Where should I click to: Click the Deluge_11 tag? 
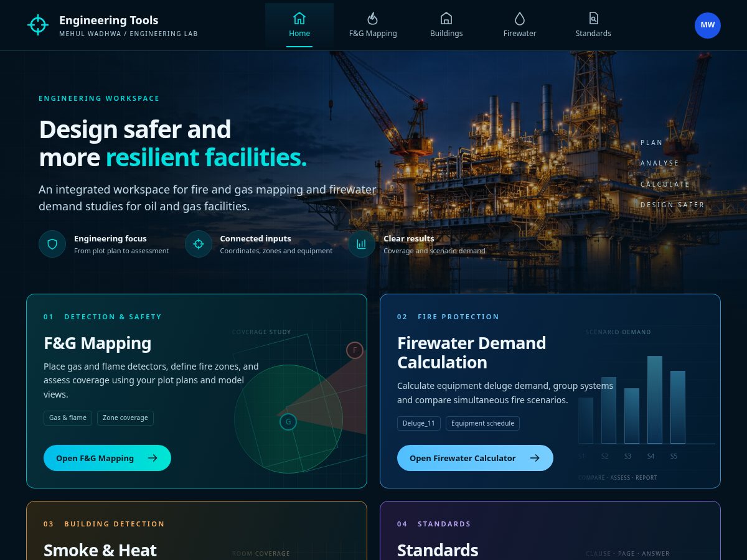pos(419,424)
